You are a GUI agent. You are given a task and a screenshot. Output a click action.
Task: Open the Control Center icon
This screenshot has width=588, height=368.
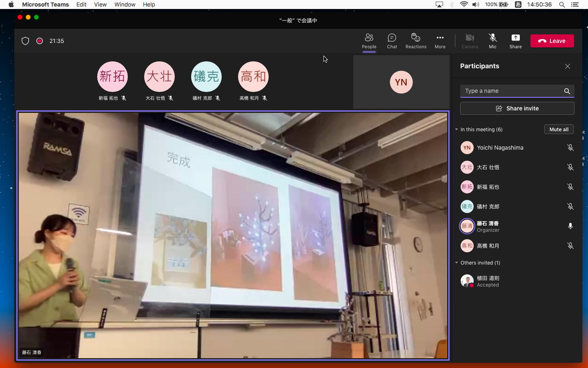(575, 4)
